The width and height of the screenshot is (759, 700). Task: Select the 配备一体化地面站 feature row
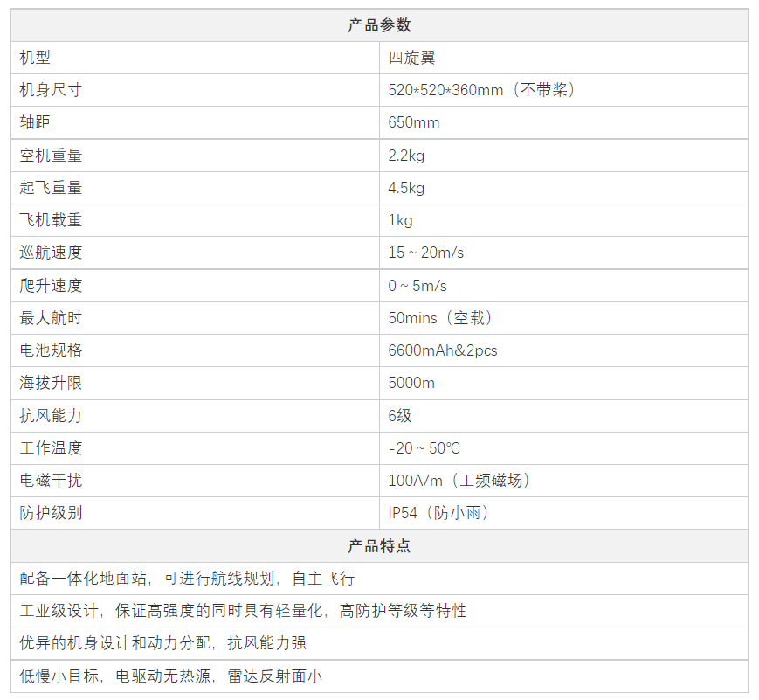(x=187, y=579)
